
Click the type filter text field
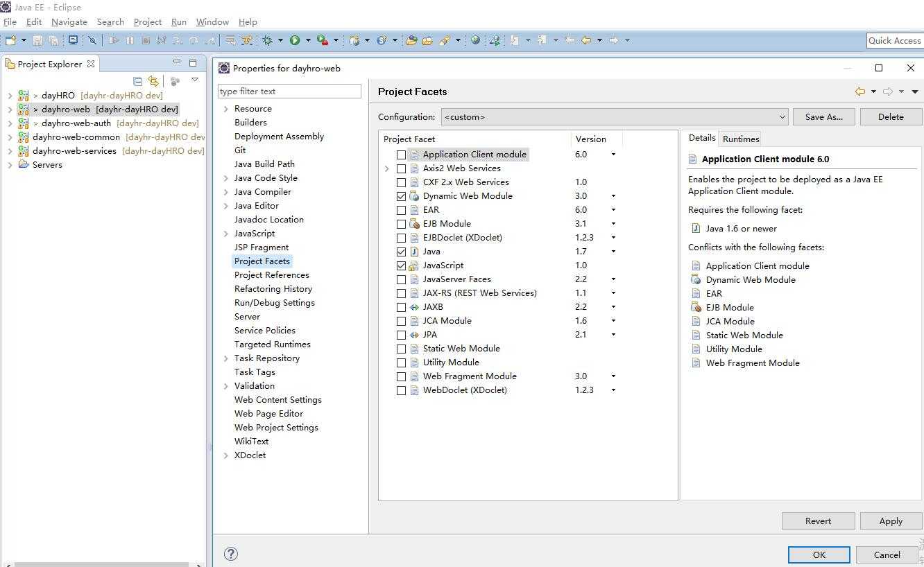289,91
